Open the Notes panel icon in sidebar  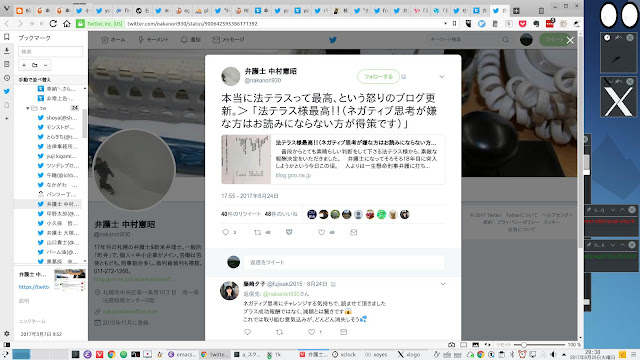pos(7,64)
